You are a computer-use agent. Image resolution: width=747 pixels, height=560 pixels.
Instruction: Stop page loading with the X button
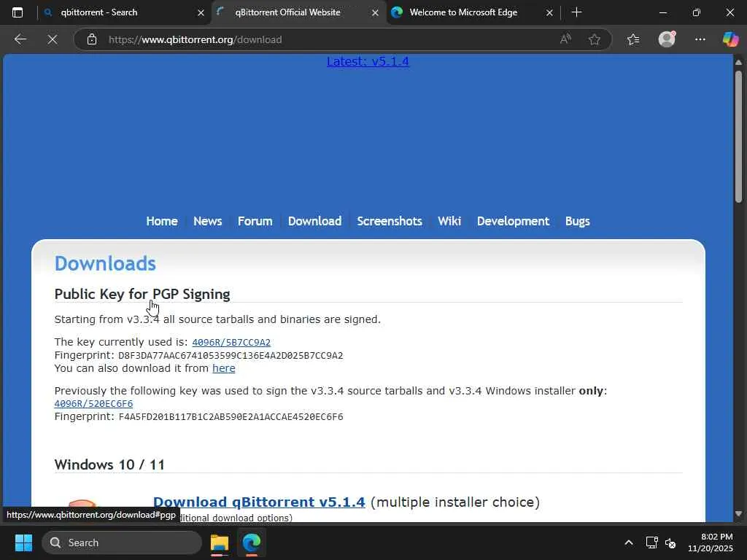[53, 39]
